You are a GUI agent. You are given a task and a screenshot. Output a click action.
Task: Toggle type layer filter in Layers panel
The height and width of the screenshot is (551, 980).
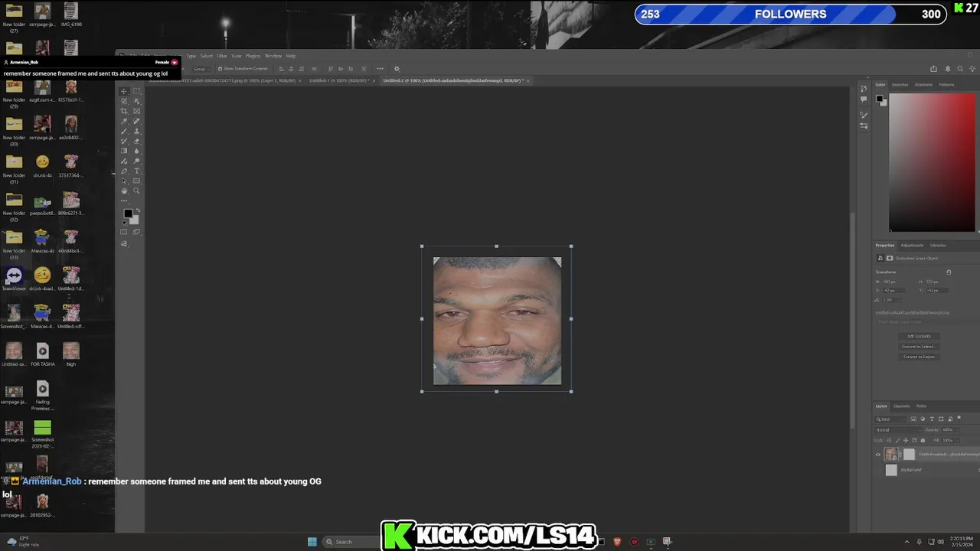pyautogui.click(x=932, y=419)
